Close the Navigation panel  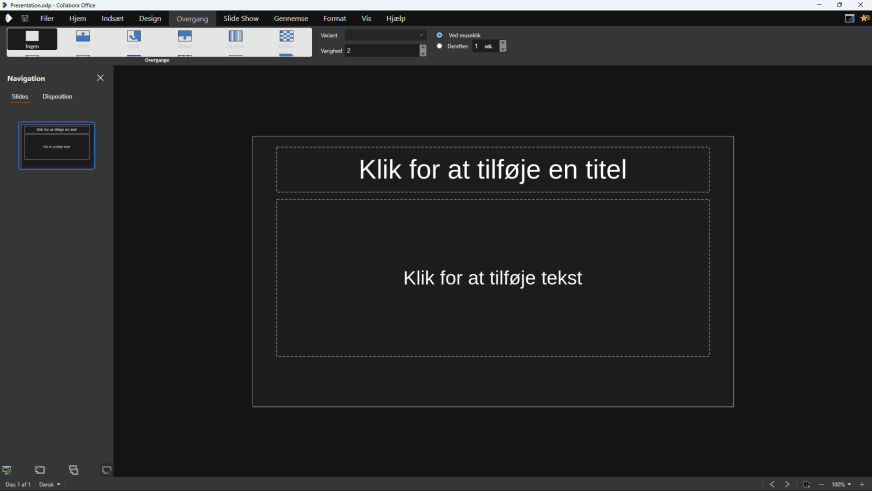100,78
